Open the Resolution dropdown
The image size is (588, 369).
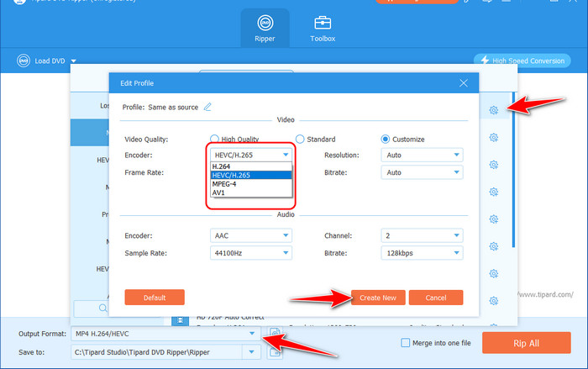pyautogui.click(x=422, y=155)
